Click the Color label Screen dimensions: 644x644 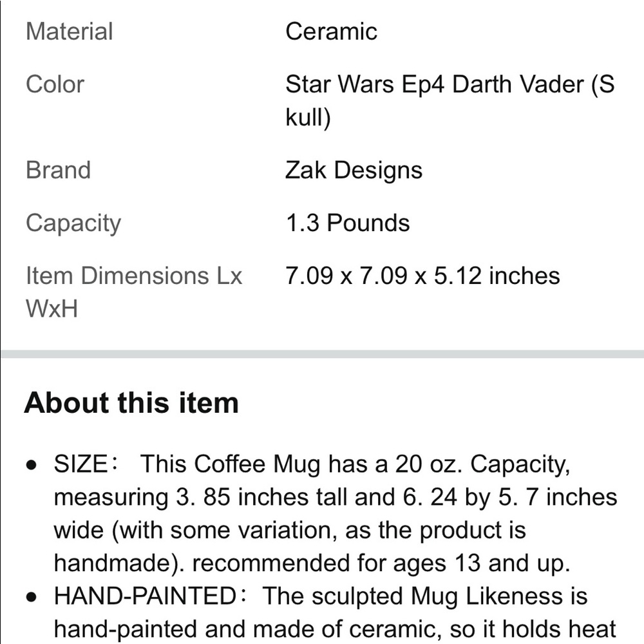click(55, 84)
